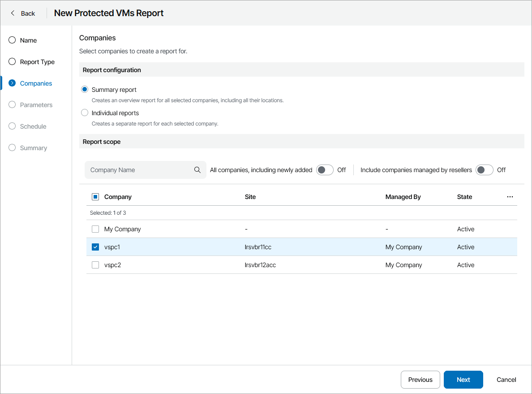
Task: Click the Company Name search field
Action: pos(140,170)
